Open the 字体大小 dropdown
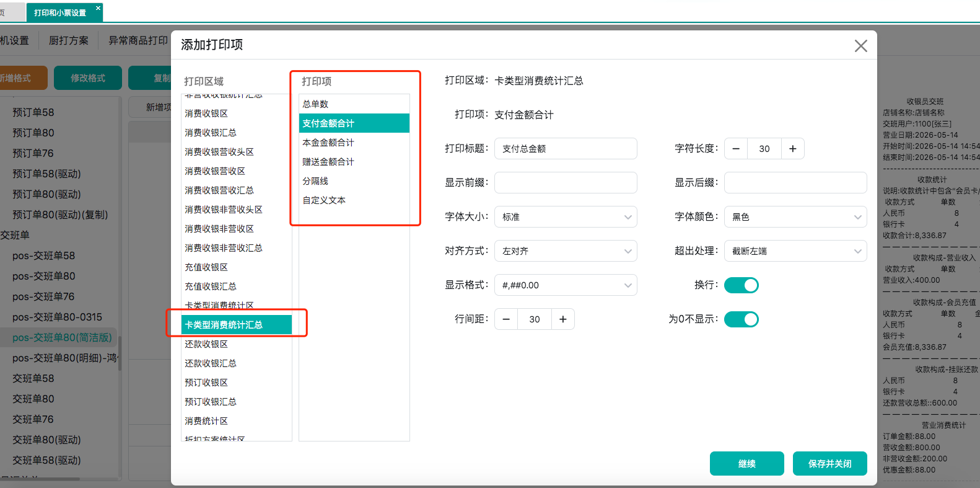The image size is (980, 488). coord(566,217)
